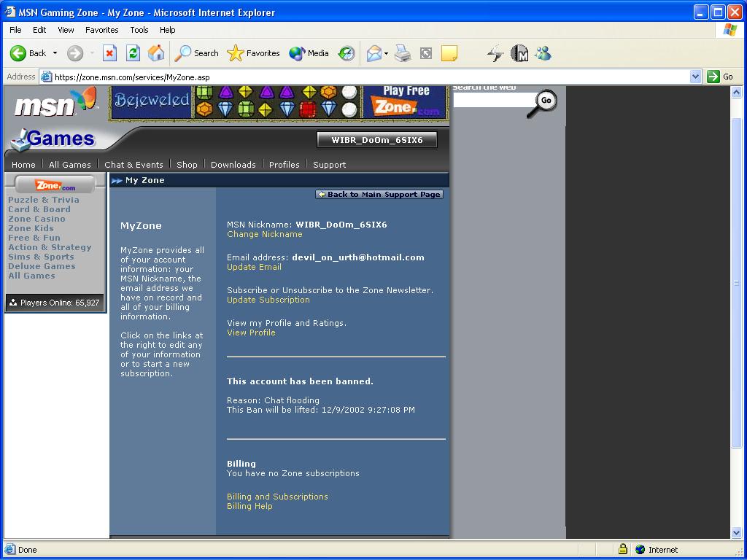Click the Search the web input field
The height and width of the screenshot is (560, 747).
point(493,101)
